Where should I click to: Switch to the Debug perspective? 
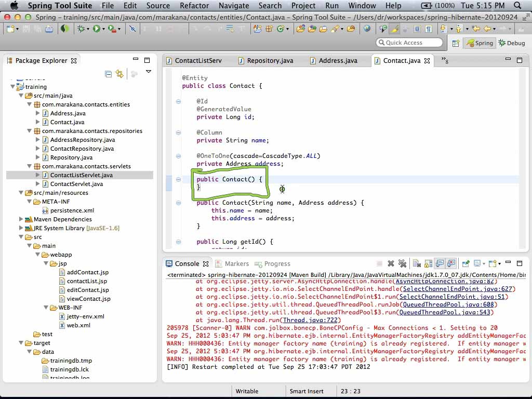(x=512, y=43)
